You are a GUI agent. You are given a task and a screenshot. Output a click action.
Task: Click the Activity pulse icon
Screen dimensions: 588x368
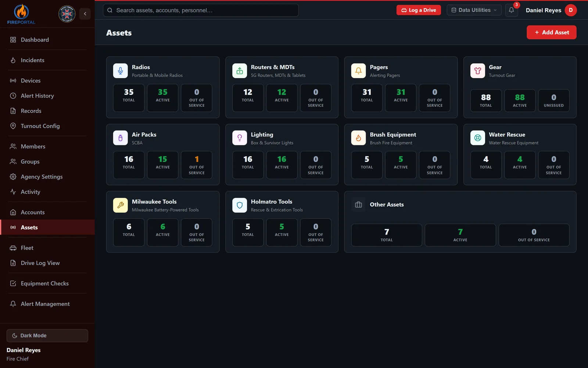click(x=13, y=192)
